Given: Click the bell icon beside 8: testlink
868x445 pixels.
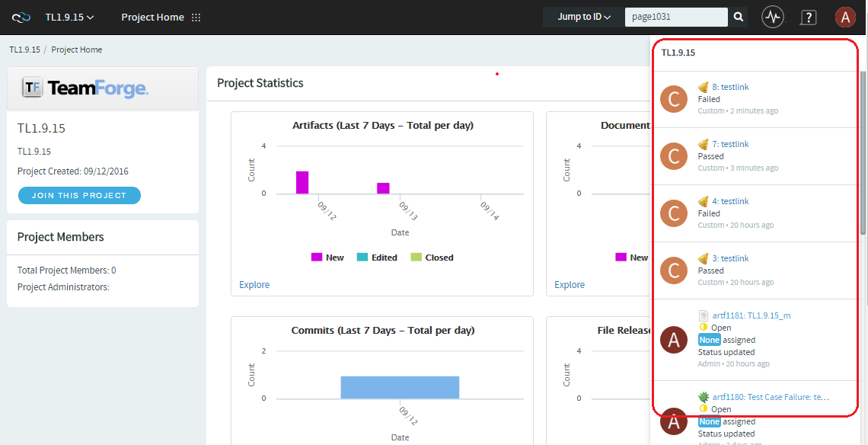Looking at the screenshot, I should tap(704, 87).
